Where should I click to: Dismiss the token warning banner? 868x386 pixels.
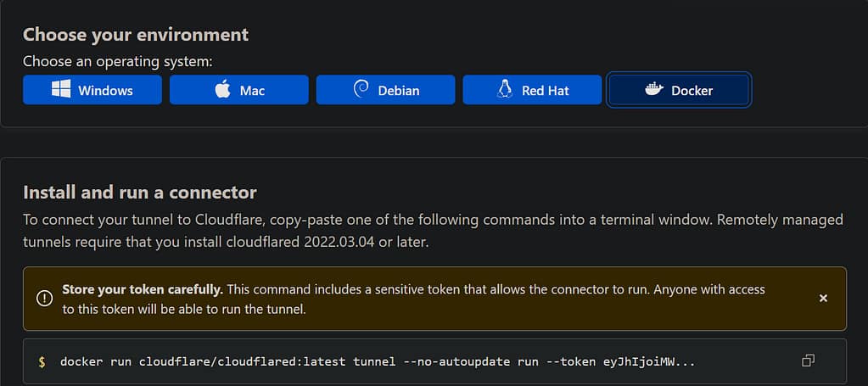click(x=823, y=298)
